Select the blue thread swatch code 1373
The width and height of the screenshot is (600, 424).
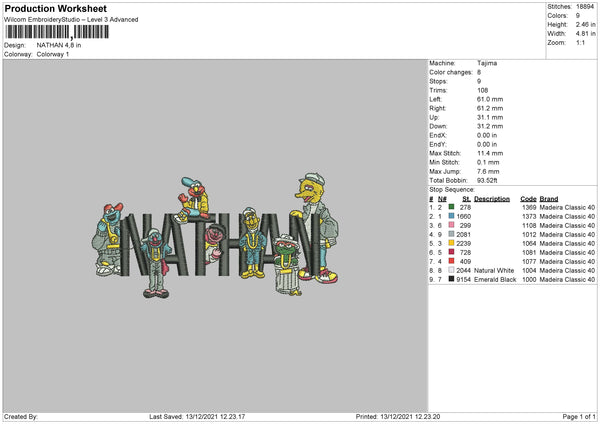click(452, 216)
